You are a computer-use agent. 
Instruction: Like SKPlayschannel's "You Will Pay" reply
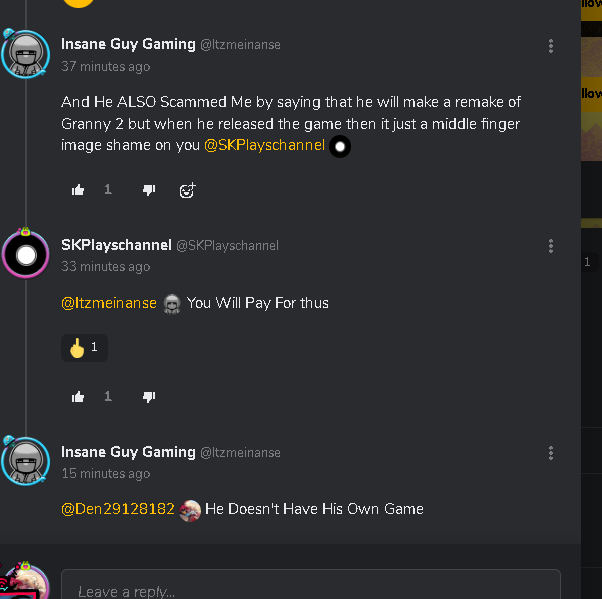(78, 397)
